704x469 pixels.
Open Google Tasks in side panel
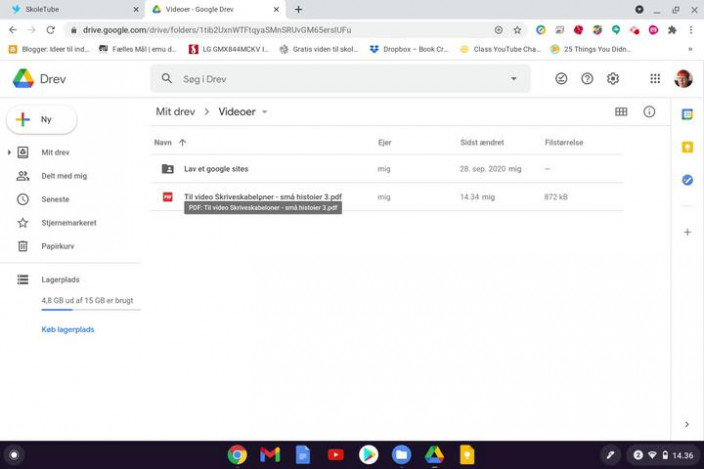[687, 180]
